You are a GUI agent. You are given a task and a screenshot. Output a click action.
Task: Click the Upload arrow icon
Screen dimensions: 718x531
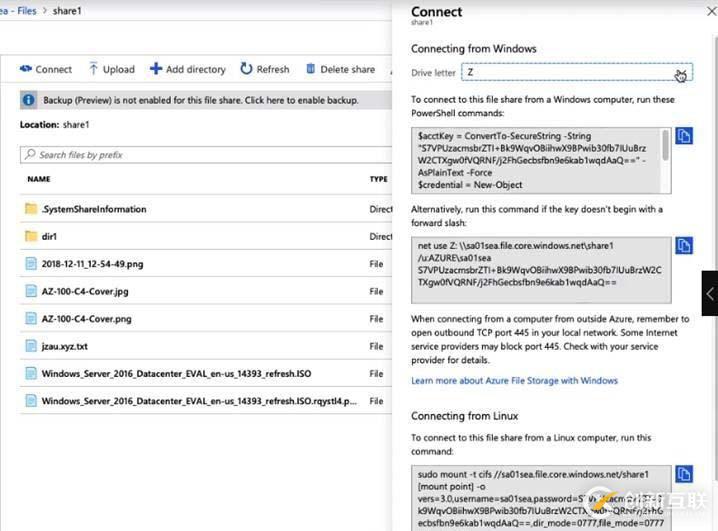pos(94,69)
